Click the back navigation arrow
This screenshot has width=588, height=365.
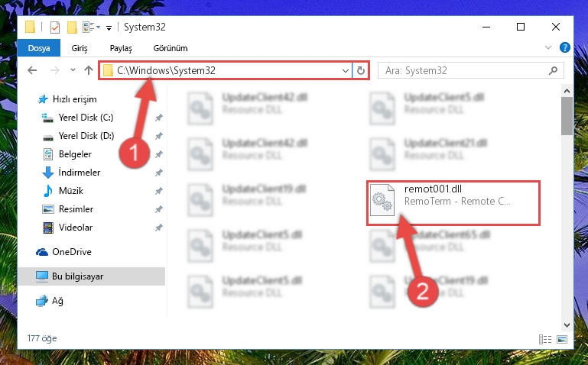[x=32, y=70]
